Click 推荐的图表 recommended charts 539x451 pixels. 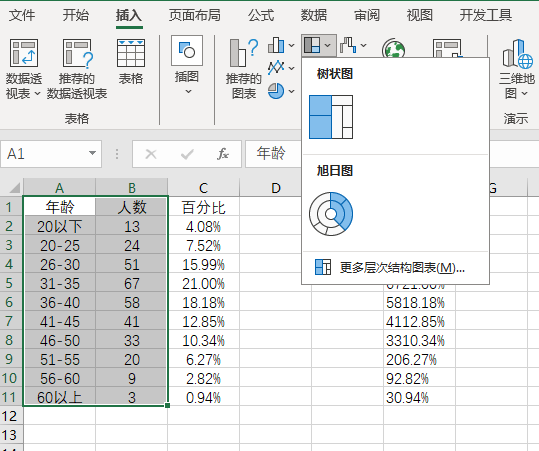(244, 69)
